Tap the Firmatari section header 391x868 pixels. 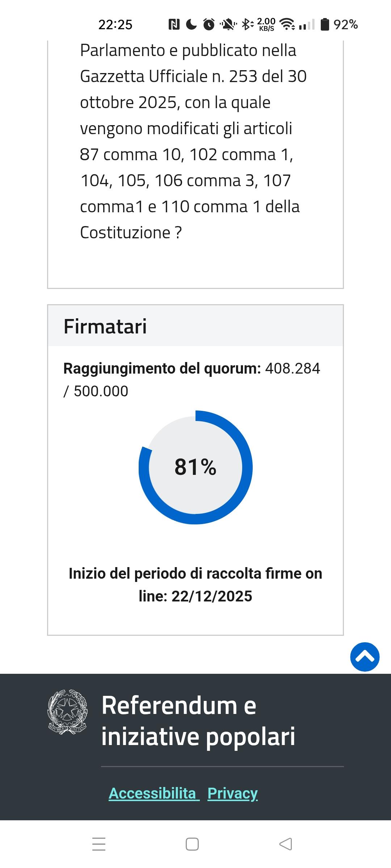point(105,326)
